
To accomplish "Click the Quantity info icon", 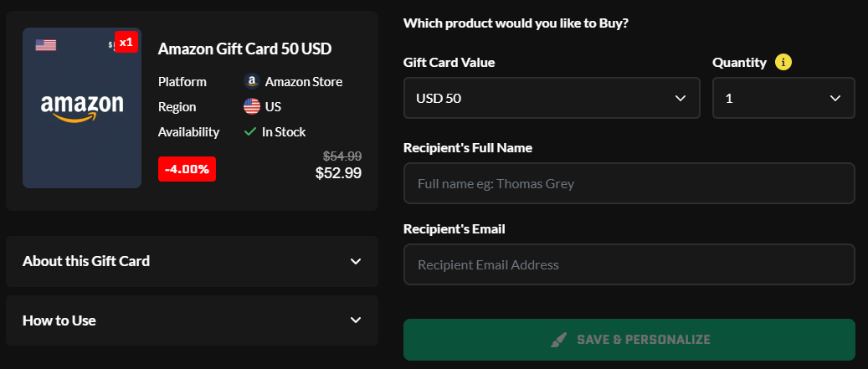I will click(x=783, y=62).
